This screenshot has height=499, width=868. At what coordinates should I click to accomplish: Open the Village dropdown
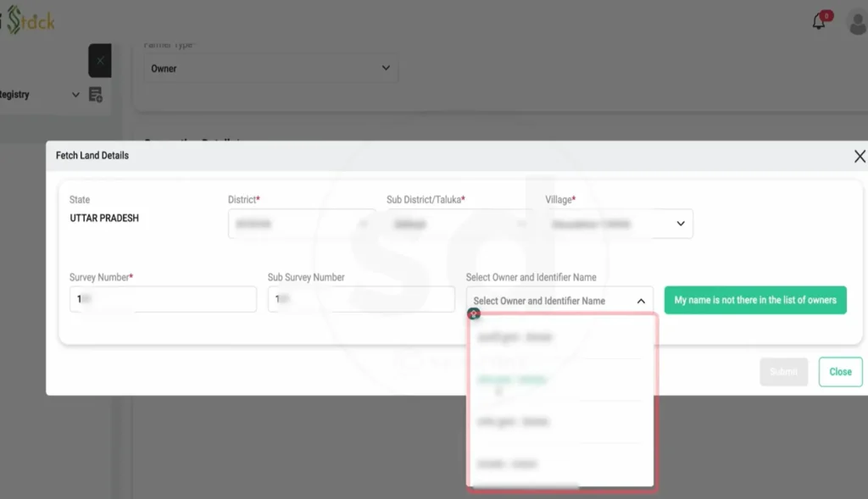619,224
